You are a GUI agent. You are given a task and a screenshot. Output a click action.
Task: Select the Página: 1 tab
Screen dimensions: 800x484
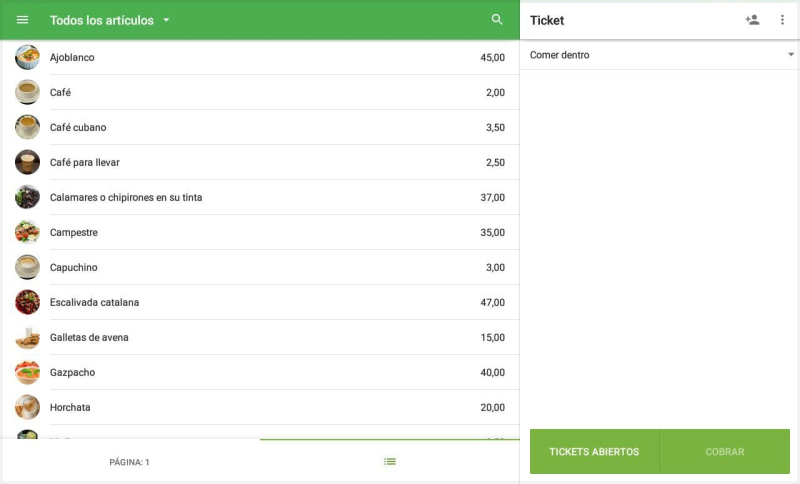click(x=130, y=462)
